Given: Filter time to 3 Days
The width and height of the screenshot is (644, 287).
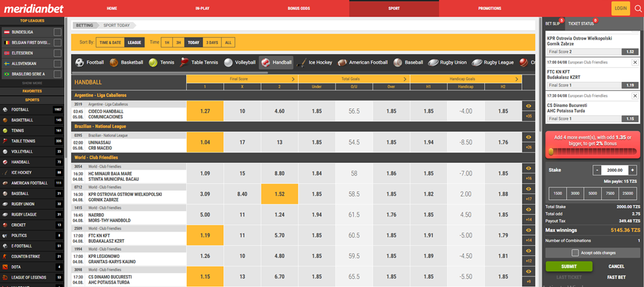Looking at the screenshot, I should click(212, 42).
